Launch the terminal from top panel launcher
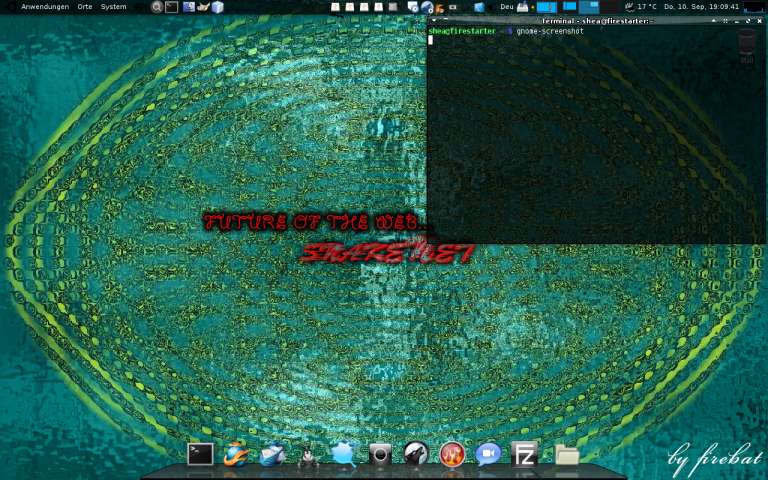 point(171,7)
